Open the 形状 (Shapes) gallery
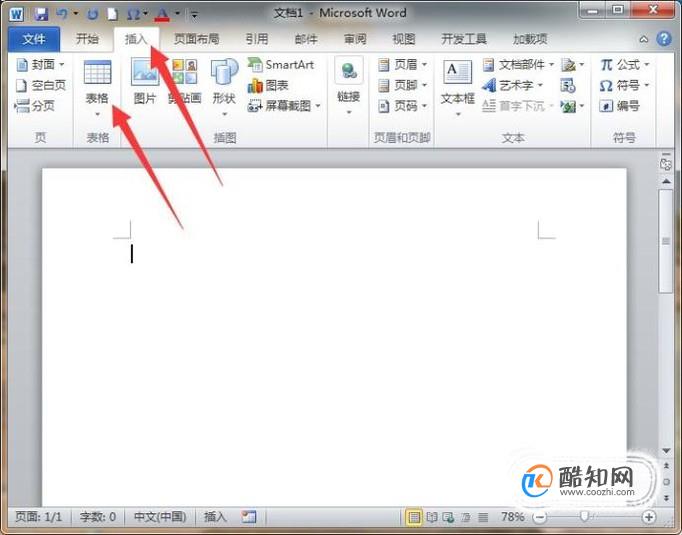 pyautogui.click(x=224, y=88)
